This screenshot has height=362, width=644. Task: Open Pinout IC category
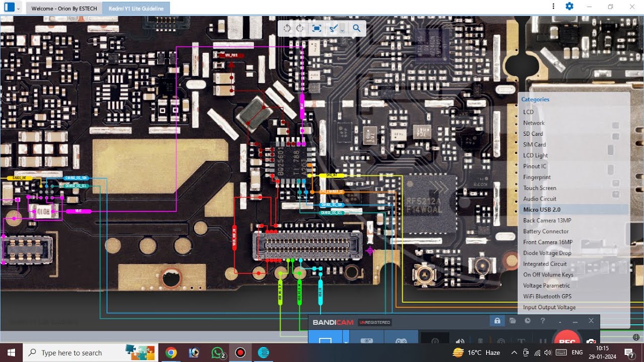tap(534, 166)
